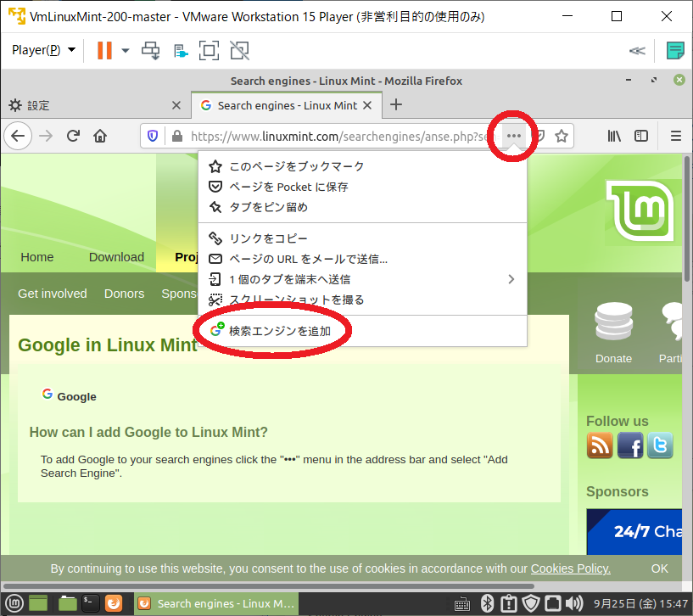
Task: Open the Firefox home page
Action: 100,136
